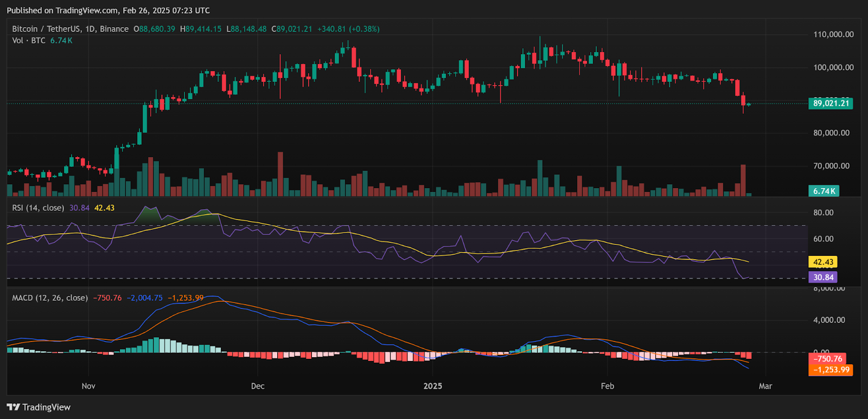The image size is (868, 419).
Task: Click the Bitcoin / TetherUS symbol title
Action: click(46, 29)
